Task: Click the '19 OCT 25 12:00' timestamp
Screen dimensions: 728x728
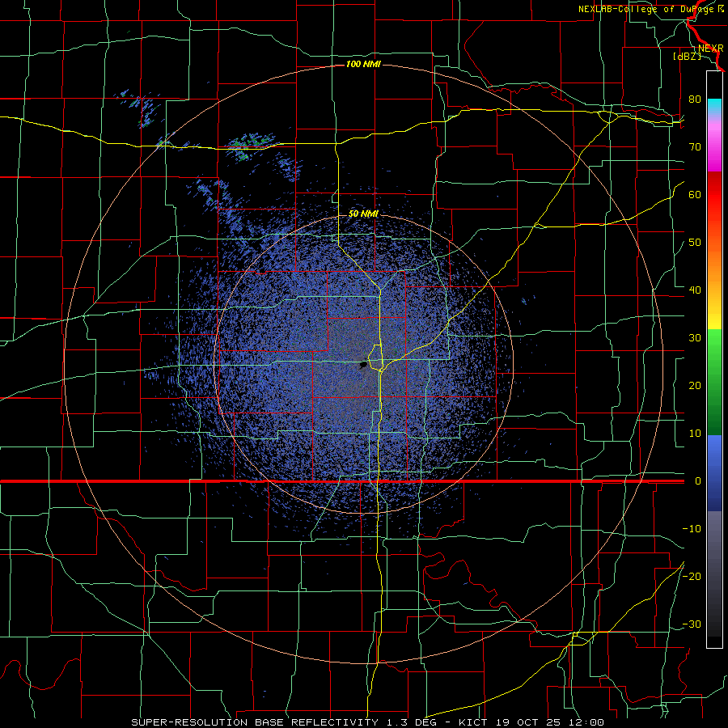Action: point(551,722)
